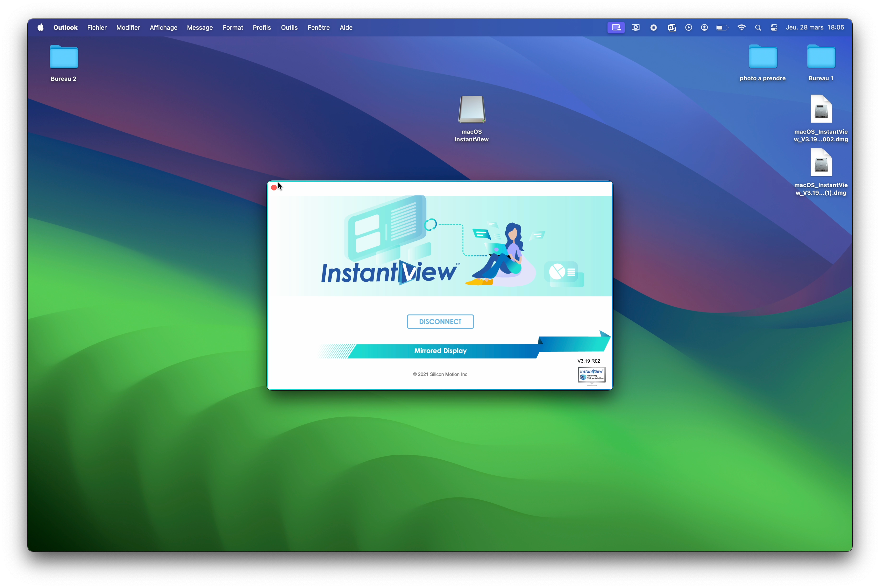This screenshot has height=588, width=880.
Task: Click the Mirrored Display banner
Action: coord(440,351)
